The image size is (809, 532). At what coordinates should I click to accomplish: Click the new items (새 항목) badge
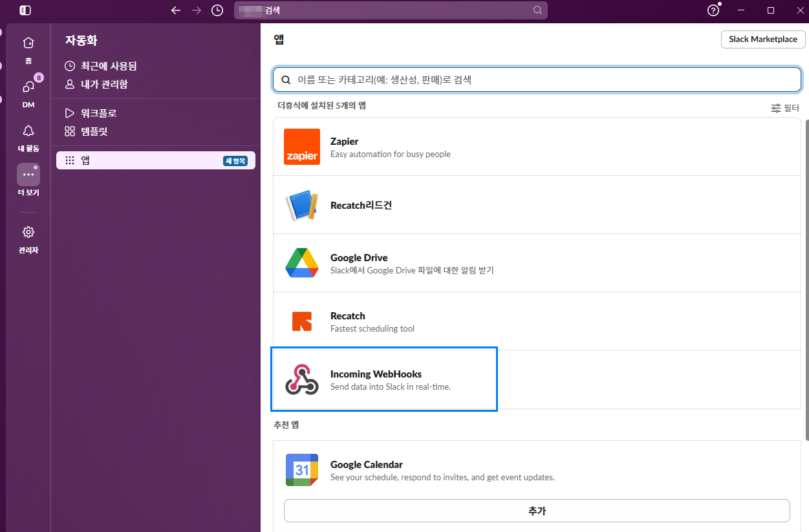235,161
